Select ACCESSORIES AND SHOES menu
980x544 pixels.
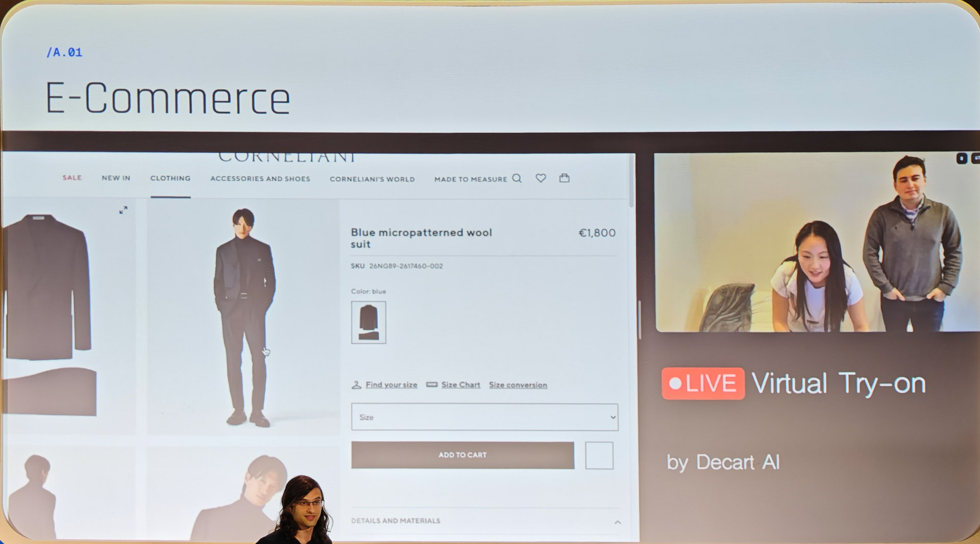[x=260, y=179]
